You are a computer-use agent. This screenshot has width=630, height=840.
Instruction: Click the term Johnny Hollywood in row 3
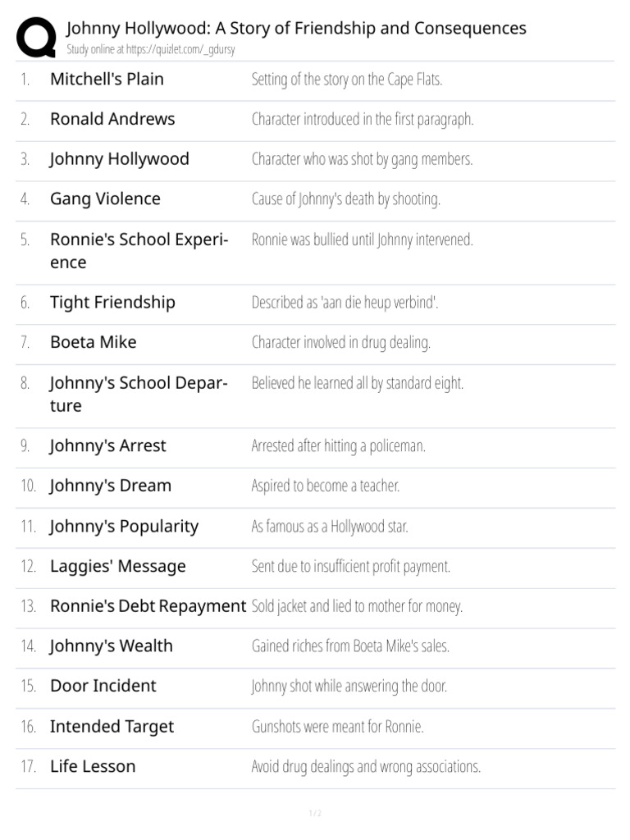point(119,159)
